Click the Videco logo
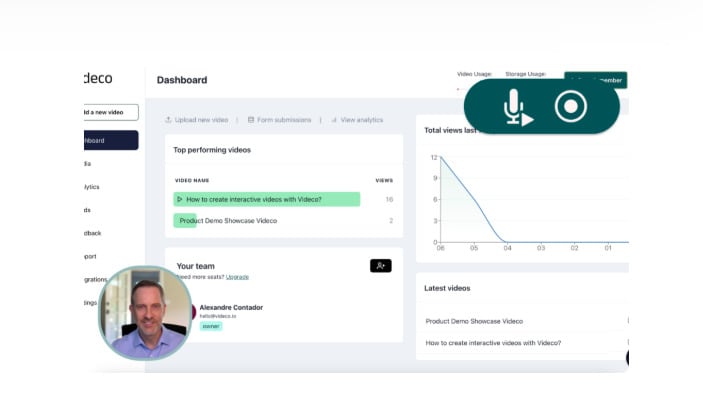 point(96,78)
